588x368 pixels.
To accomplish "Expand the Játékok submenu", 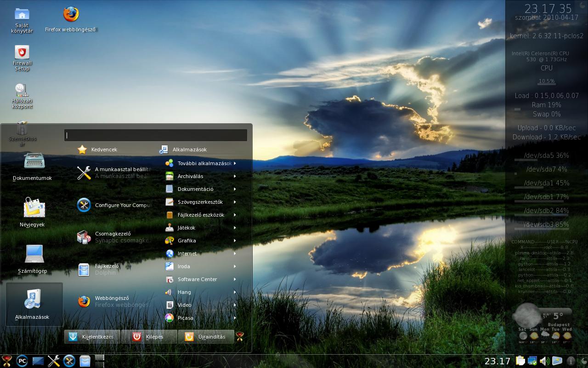I will tap(201, 228).
